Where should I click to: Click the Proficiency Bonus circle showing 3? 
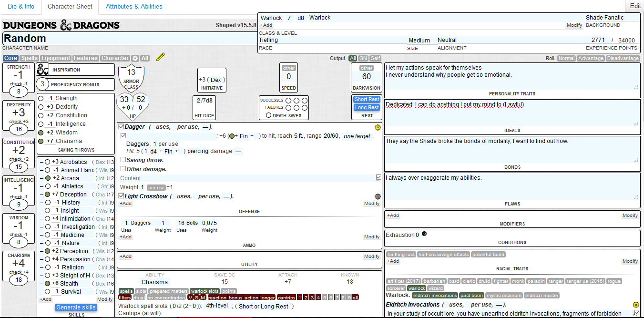42,84
